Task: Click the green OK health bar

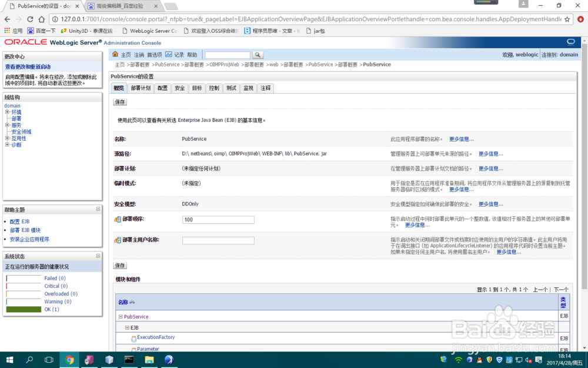Action: (x=24, y=310)
